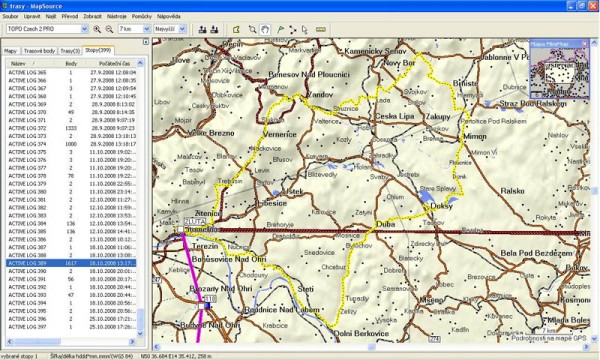The image size is (600, 360).
Task: Close the Mapa MiniMap overview panel
Action: 584,44
